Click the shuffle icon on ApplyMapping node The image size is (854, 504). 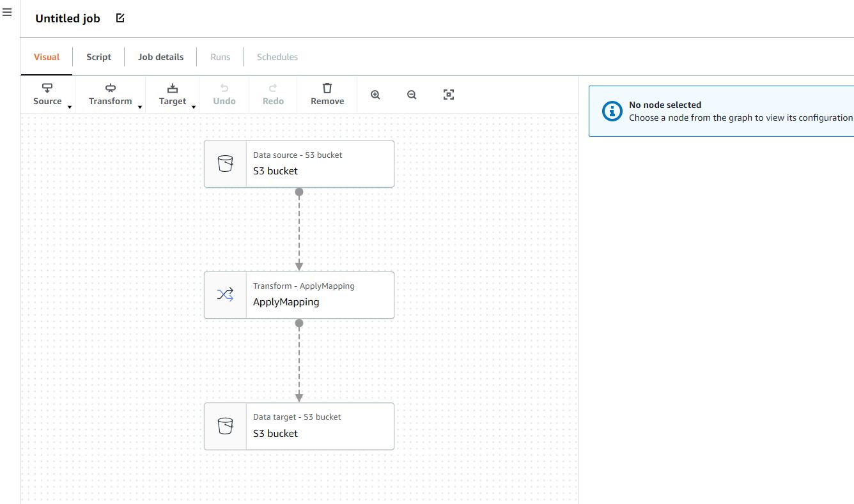click(x=225, y=295)
